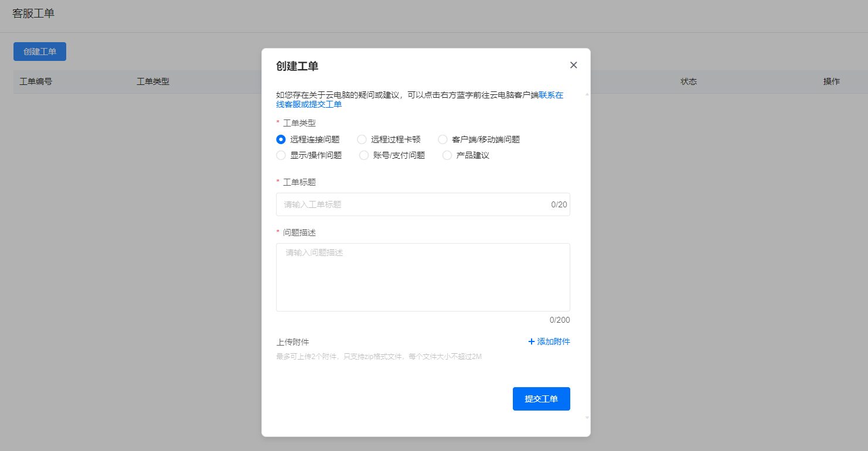Select 客户端/移动端问题 radio button
Screen dimensions: 868x451
[x=442, y=139]
